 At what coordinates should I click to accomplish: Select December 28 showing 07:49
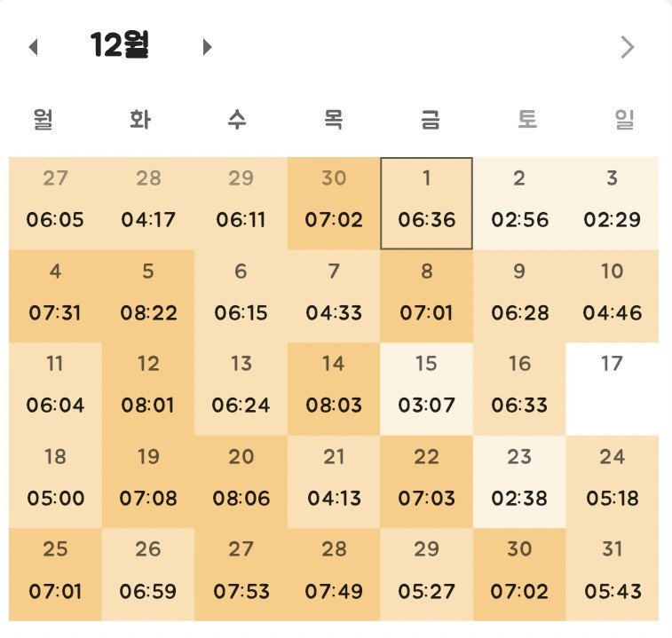click(x=334, y=573)
